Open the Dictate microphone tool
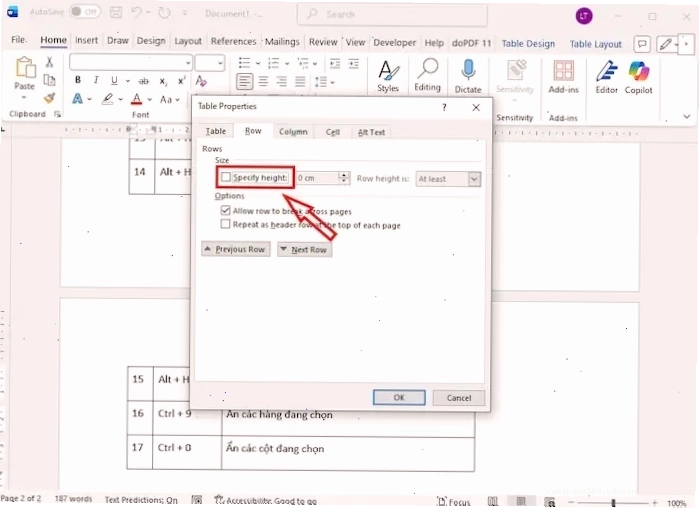The height and width of the screenshot is (508, 699). 468,76
